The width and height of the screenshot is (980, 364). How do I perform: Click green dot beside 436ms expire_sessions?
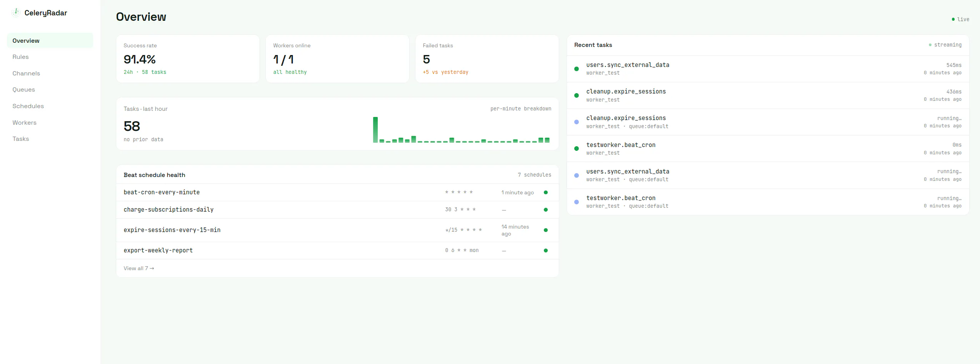click(x=576, y=95)
